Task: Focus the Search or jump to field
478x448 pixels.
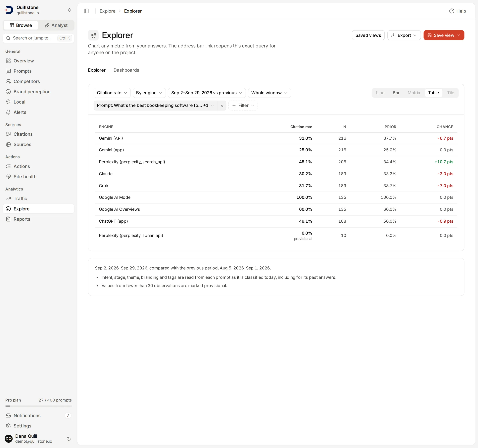Action: 38,38
